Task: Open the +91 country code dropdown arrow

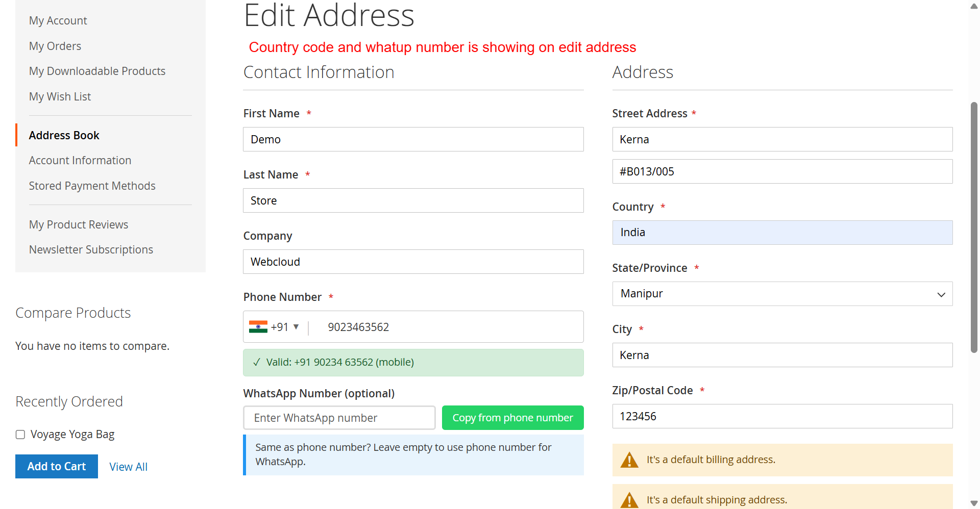Action: [296, 327]
